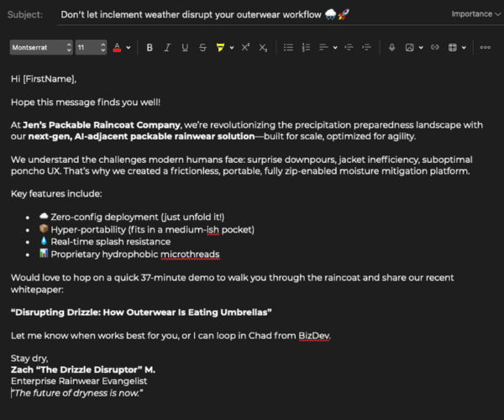Apply subscript formatting
Screen dimensions: 504x420
coord(263,48)
